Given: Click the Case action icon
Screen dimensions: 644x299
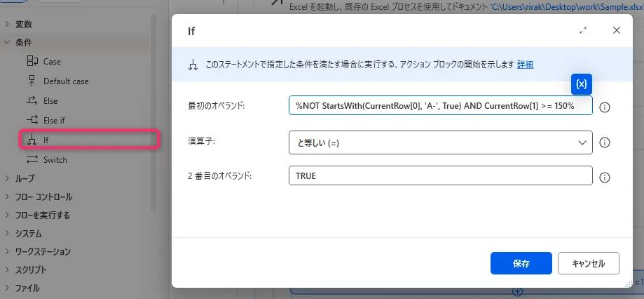Looking at the screenshot, I should (x=32, y=62).
